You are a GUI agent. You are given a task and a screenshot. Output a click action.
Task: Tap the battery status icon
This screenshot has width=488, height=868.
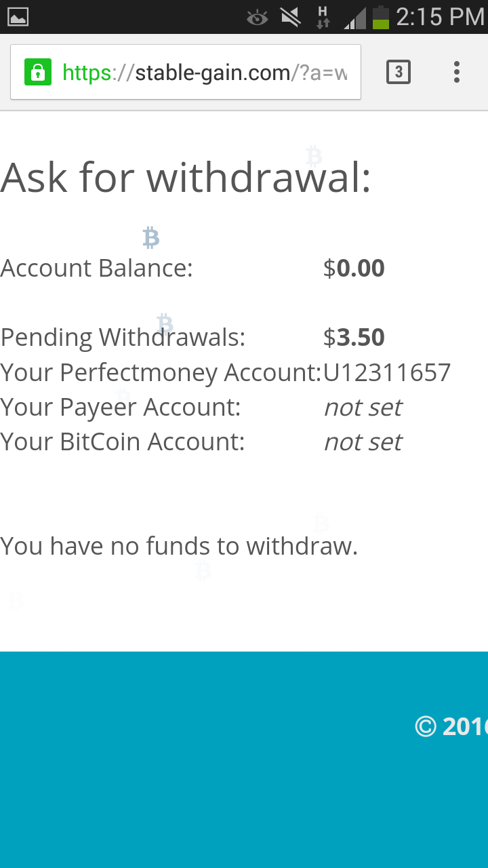[381, 17]
